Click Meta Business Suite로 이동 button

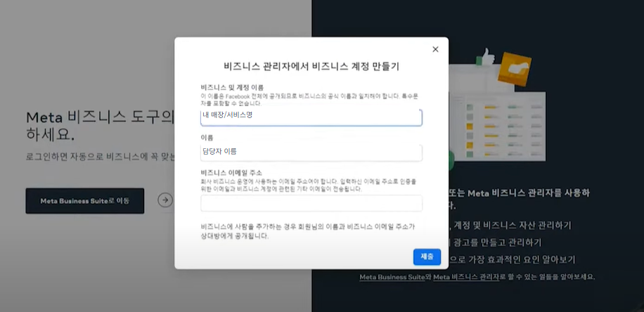tap(85, 201)
